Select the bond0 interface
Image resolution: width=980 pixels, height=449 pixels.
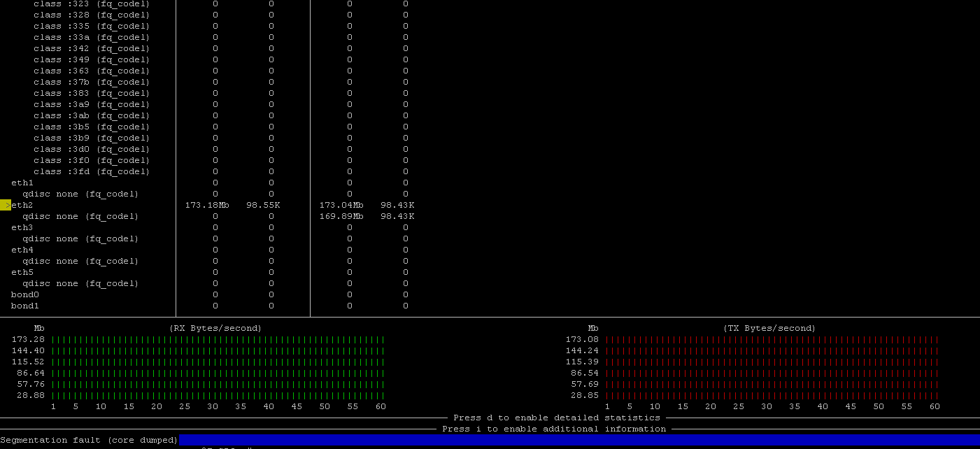25,294
